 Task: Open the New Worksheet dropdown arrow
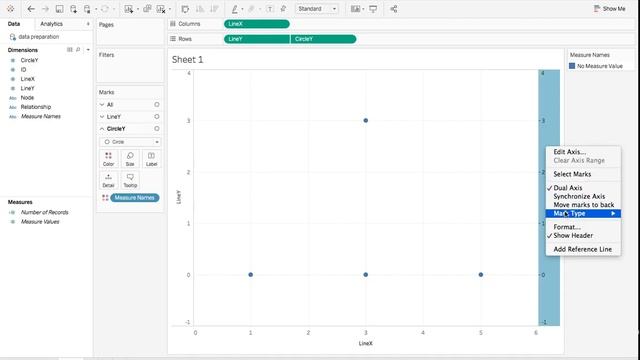(x=138, y=9)
